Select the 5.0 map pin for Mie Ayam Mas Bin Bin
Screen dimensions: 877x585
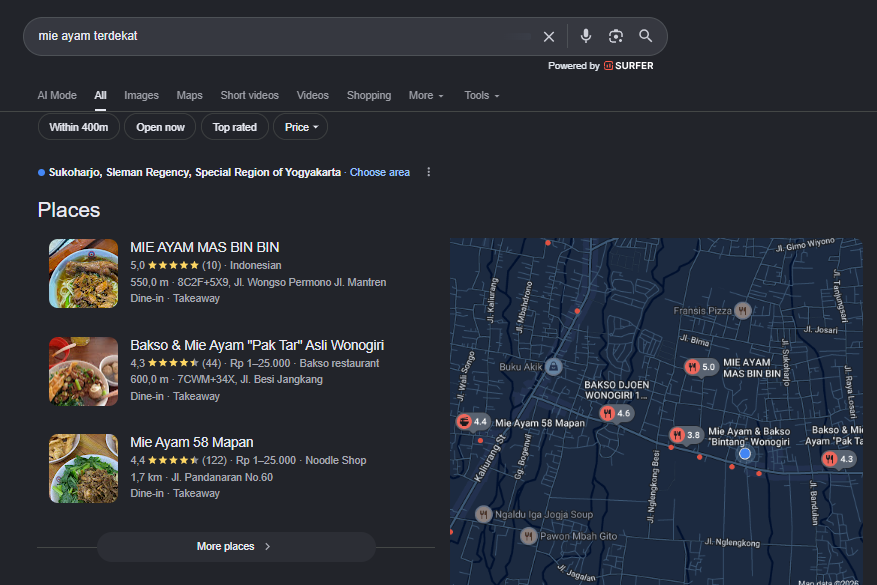tap(701, 367)
